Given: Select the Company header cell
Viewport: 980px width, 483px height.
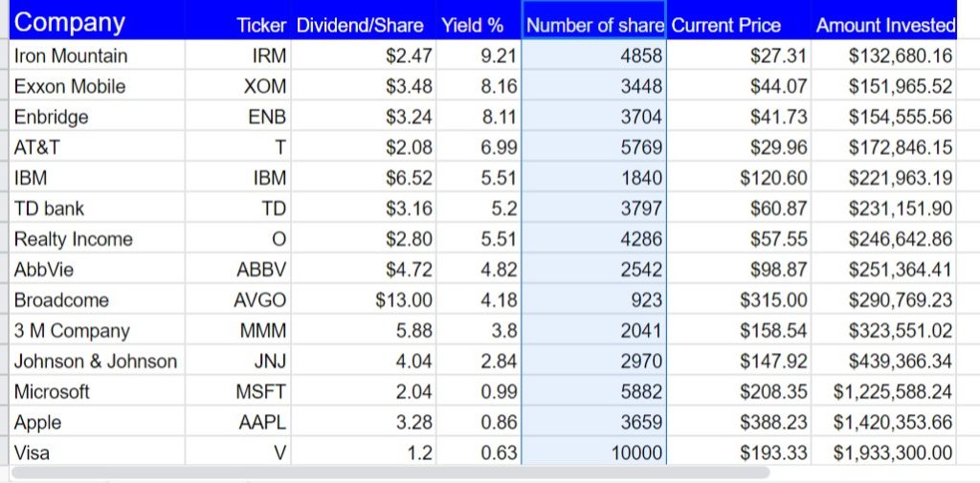Looking at the screenshot, I should point(98,21).
